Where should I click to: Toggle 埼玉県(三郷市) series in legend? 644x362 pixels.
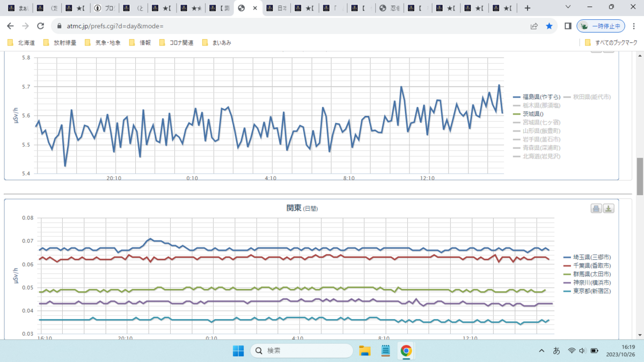(587, 257)
